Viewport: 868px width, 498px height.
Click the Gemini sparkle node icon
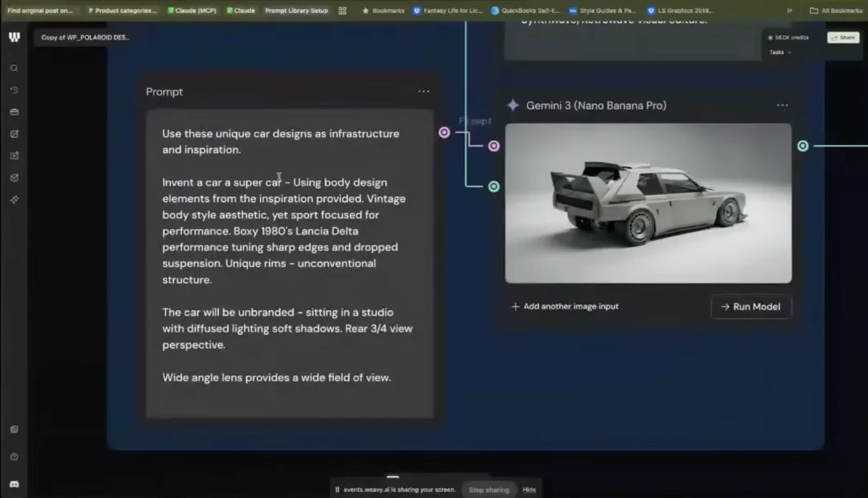513,105
